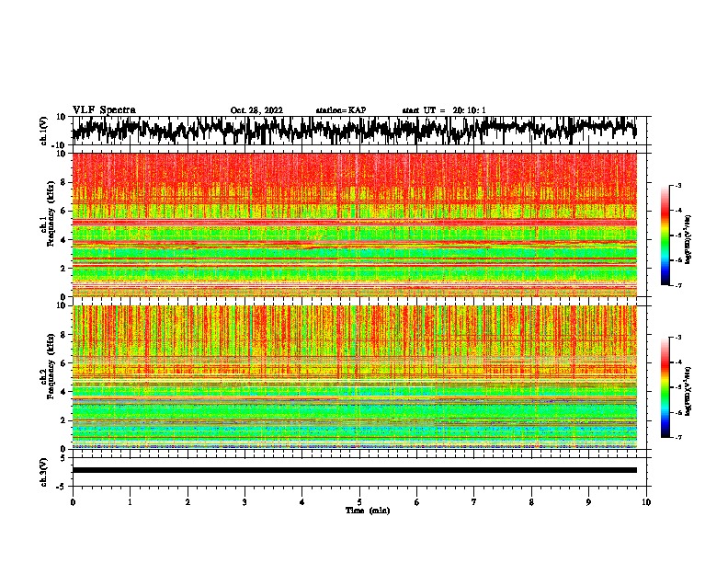Image resolution: width=728 pixels, height=563 pixels.
Task: Click the "7" tick on Time axis
Action: coord(474,502)
